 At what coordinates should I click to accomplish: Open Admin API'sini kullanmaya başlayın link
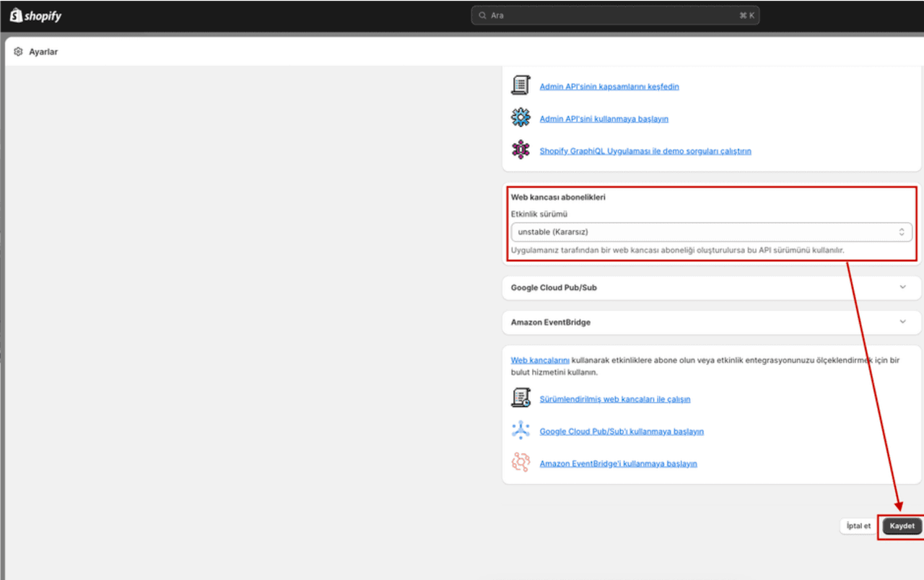tap(604, 119)
